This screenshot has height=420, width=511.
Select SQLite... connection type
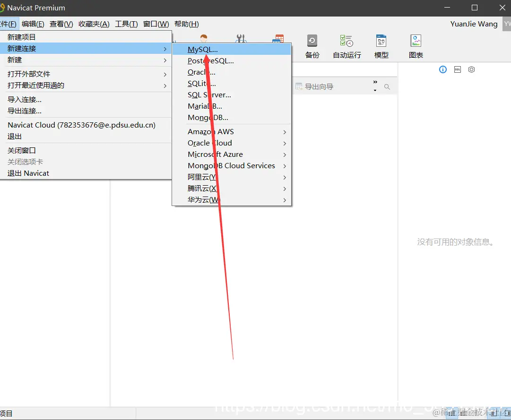232,84
